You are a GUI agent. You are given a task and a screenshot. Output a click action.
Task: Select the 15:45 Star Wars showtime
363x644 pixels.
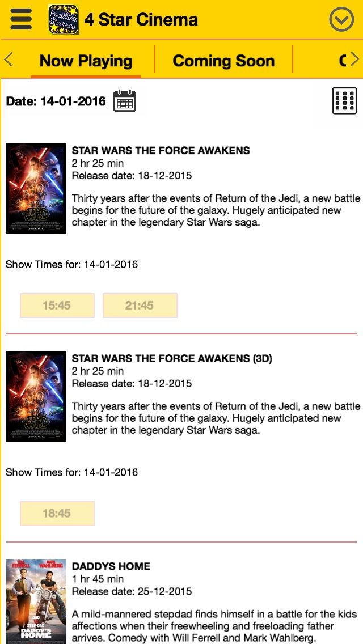pyautogui.click(x=57, y=306)
